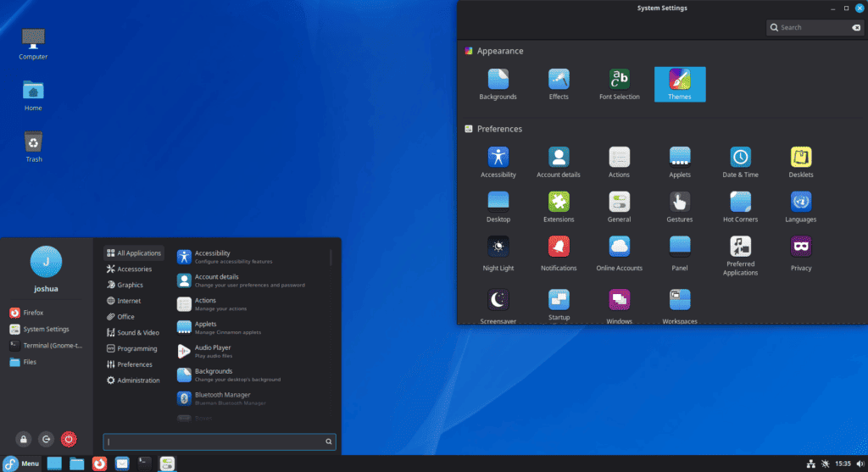Clear the System Settings search box
Screen dimensions: 868x472
856,27
